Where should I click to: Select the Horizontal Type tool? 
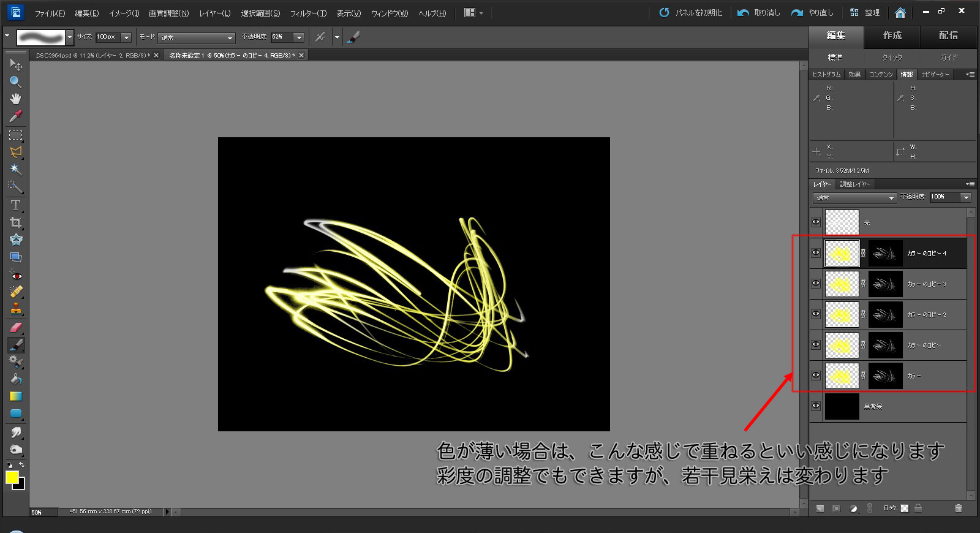pos(15,205)
